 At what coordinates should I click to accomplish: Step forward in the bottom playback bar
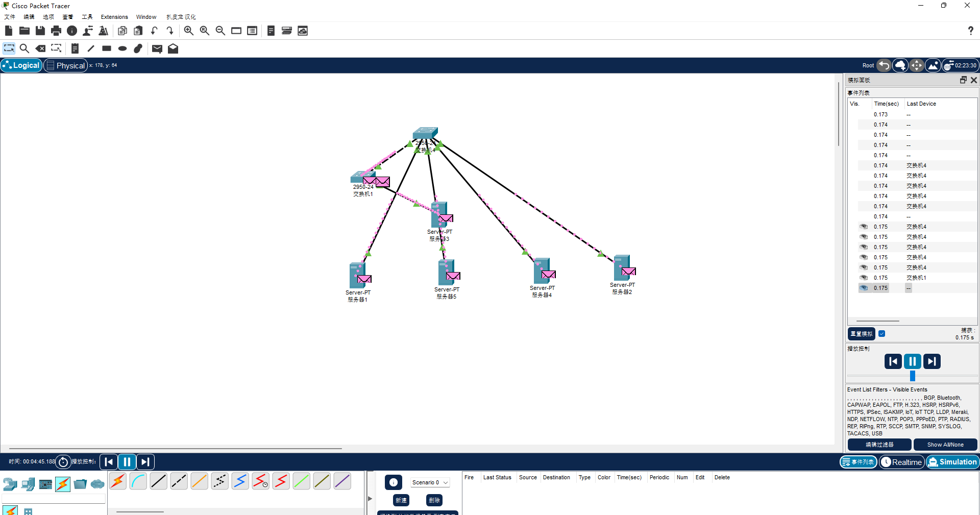145,462
